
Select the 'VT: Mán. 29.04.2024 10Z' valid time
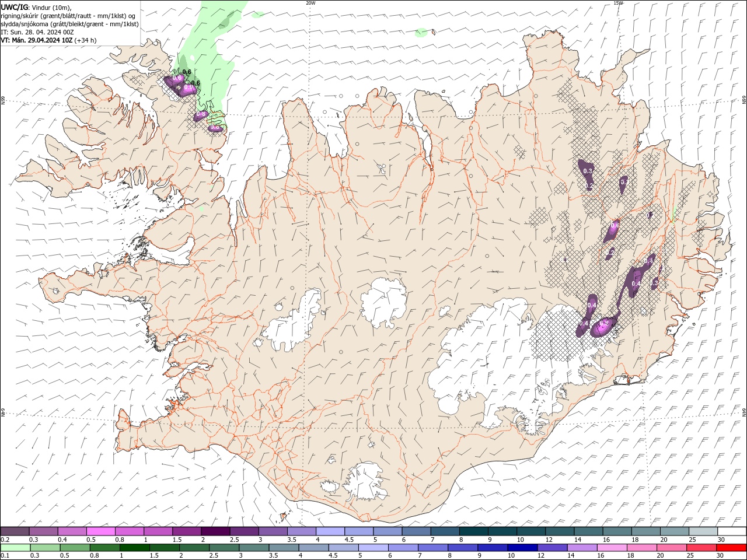pos(37,40)
